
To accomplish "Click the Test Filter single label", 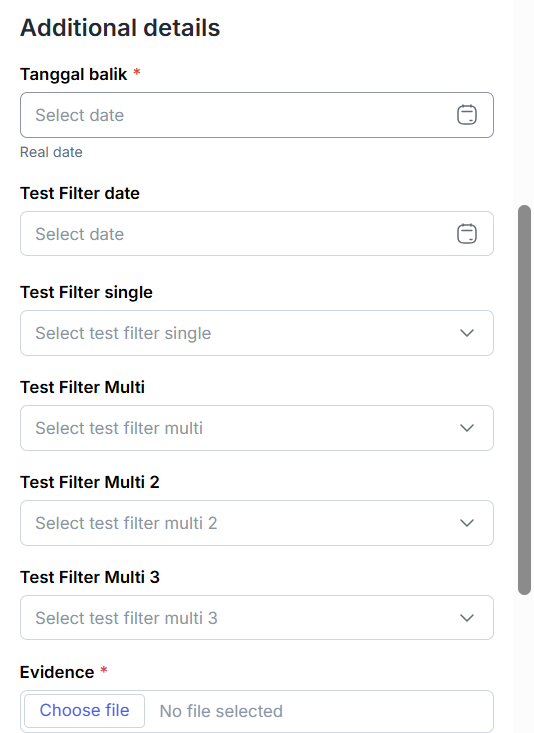I will click(x=87, y=292).
